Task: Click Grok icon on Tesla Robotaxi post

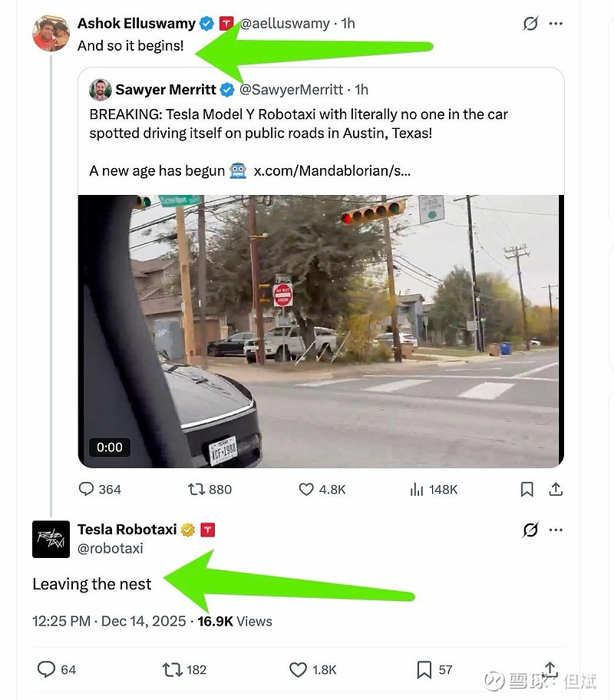Action: [x=530, y=530]
